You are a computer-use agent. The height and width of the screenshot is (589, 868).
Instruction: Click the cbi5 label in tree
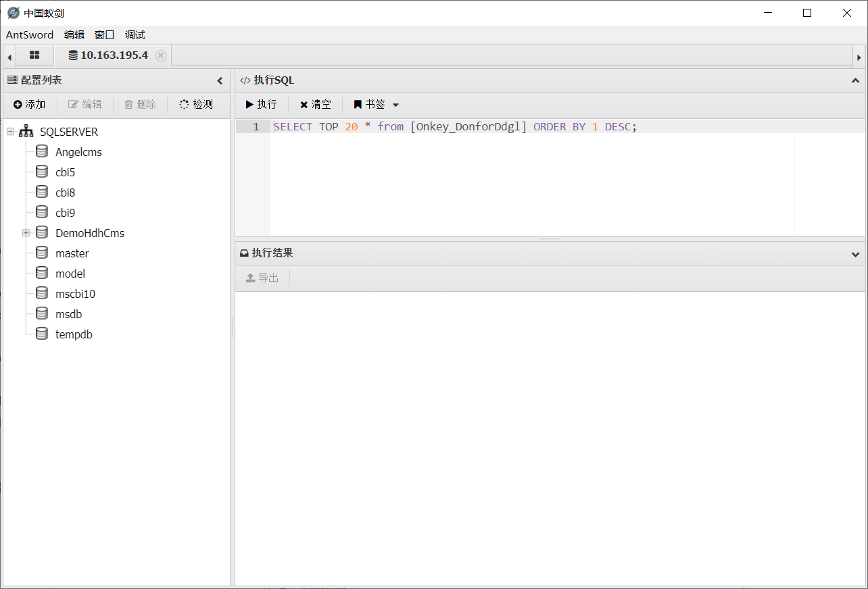pos(66,172)
